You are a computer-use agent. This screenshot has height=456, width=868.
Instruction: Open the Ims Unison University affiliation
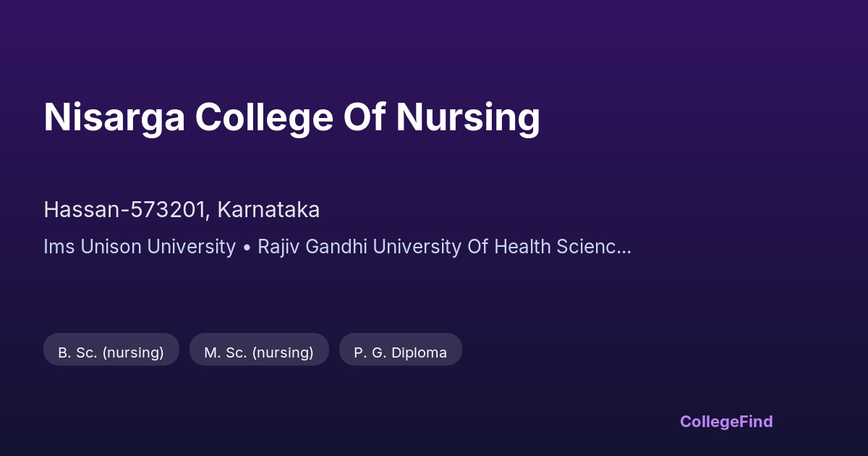coord(140,247)
